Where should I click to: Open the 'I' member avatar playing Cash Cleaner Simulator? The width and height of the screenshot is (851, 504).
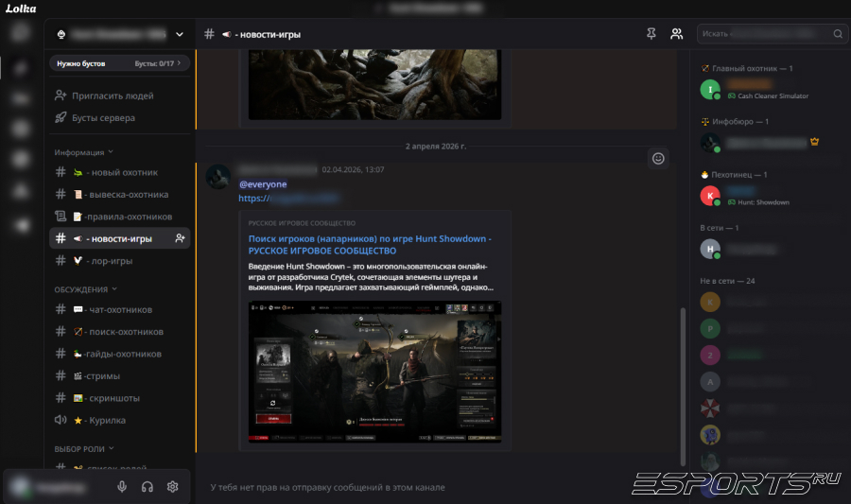click(710, 90)
